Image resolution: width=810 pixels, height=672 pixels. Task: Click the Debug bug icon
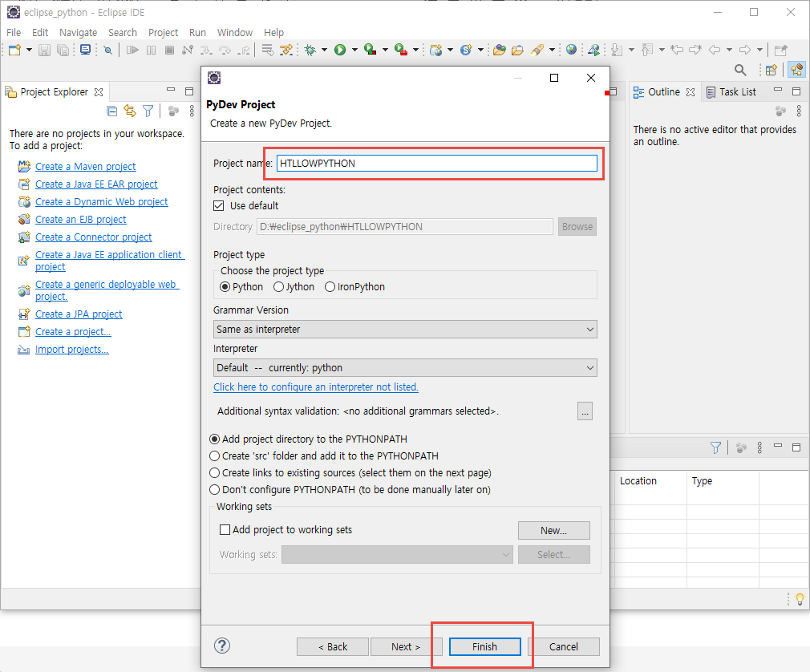(x=310, y=50)
